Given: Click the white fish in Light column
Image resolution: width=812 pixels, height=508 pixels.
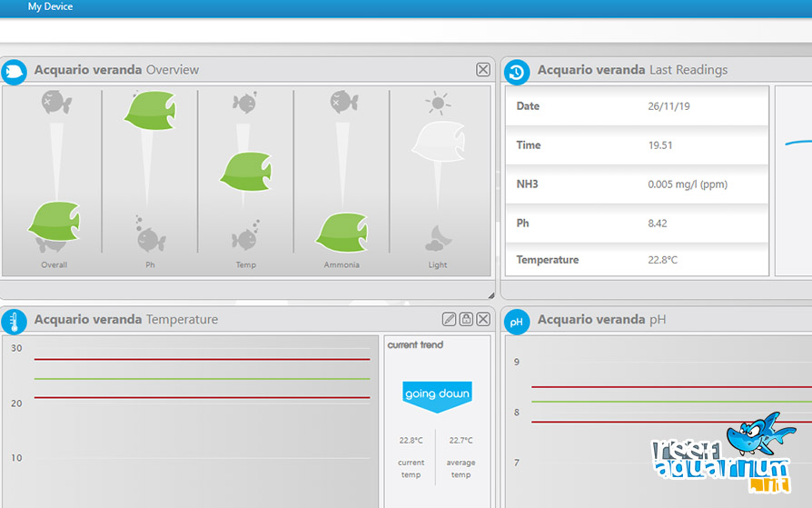Looking at the screenshot, I should (439, 141).
